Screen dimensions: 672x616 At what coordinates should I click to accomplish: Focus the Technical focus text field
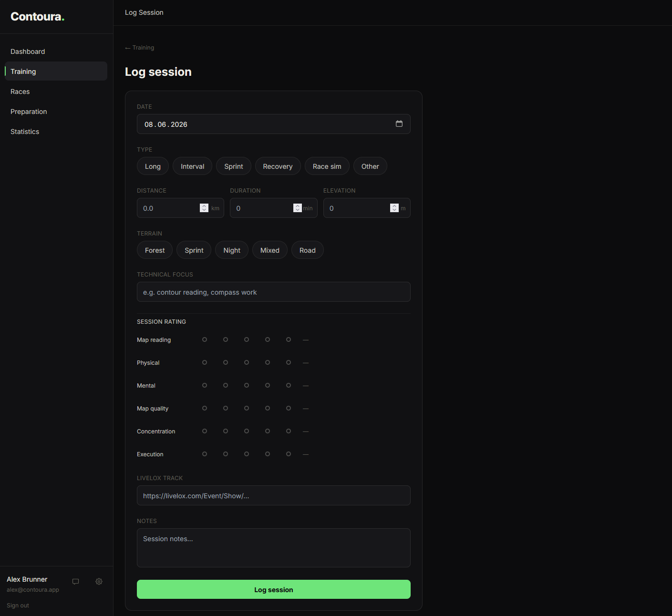(x=274, y=292)
